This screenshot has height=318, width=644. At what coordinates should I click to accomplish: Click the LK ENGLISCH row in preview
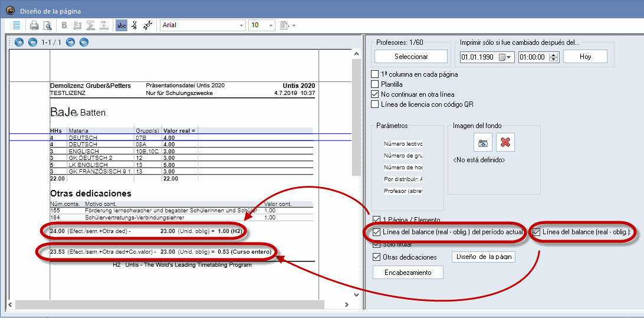(x=181, y=165)
